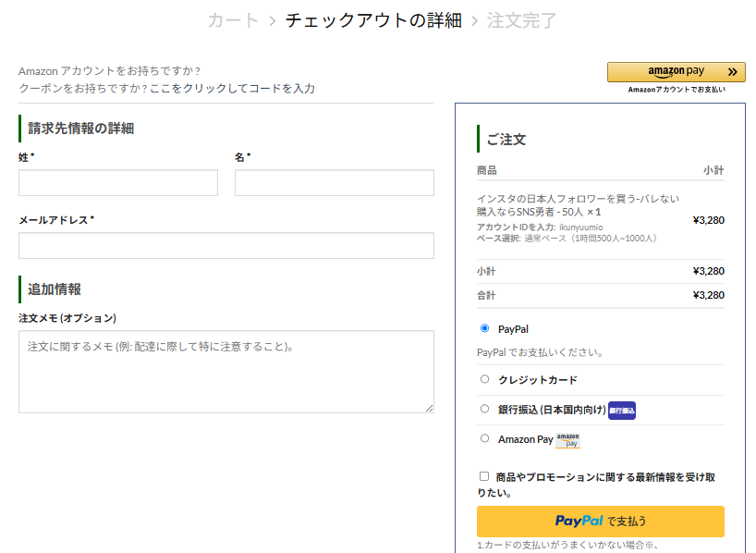Select the Amazon Pay radio button
The height and width of the screenshot is (553, 756).
click(x=485, y=439)
